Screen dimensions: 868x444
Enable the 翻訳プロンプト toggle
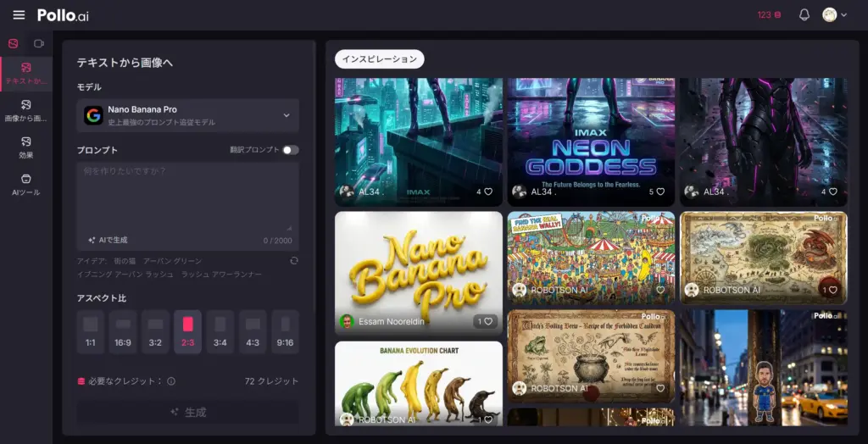pos(290,150)
